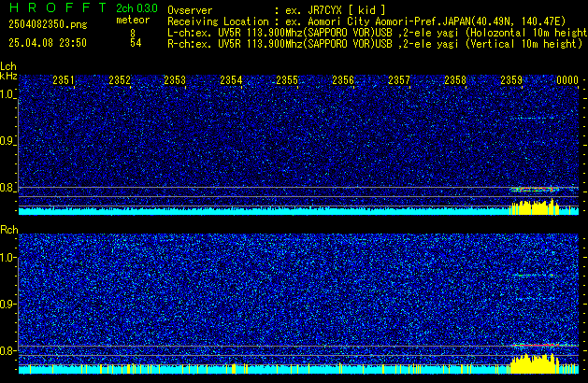Click the yellow power burst under Lch

[x=534, y=207]
